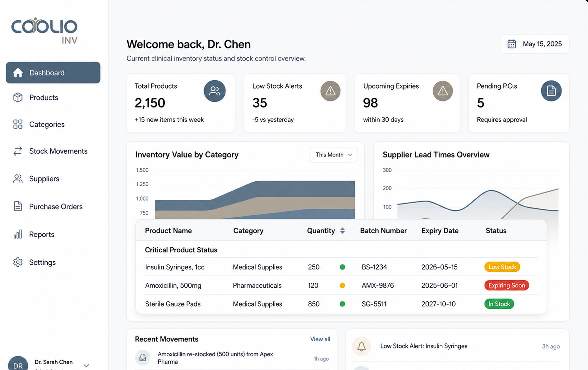Click the calendar icon beside May 15, 2025
The image size is (588, 370).
coord(511,44)
